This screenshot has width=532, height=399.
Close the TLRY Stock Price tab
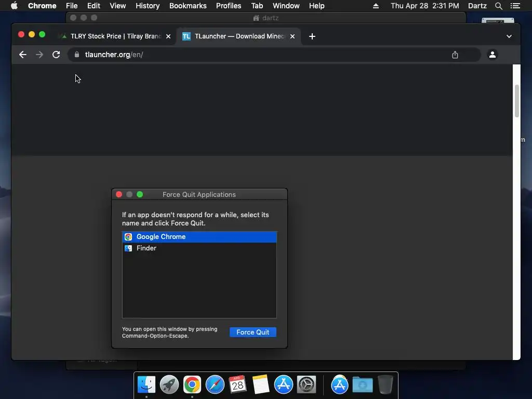point(168,36)
